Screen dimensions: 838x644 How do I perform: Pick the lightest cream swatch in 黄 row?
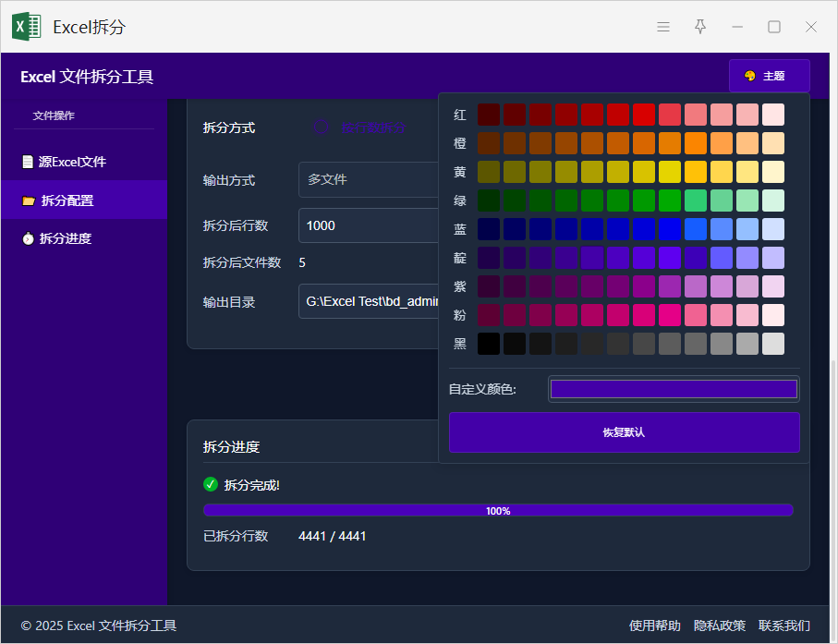click(772, 172)
